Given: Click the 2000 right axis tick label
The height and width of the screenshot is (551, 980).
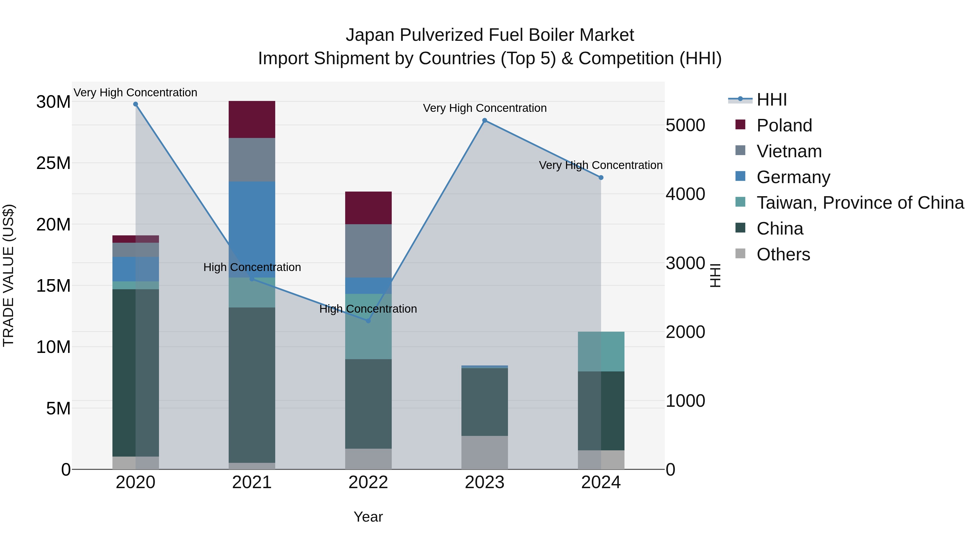Looking at the screenshot, I should 685,332.
